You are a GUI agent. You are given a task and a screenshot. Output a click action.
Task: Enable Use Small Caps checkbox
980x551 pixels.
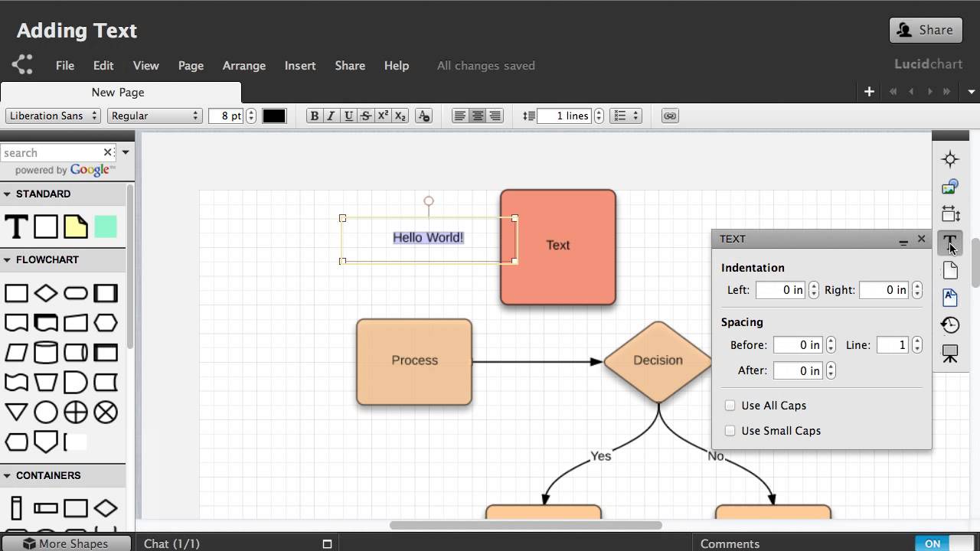730,431
